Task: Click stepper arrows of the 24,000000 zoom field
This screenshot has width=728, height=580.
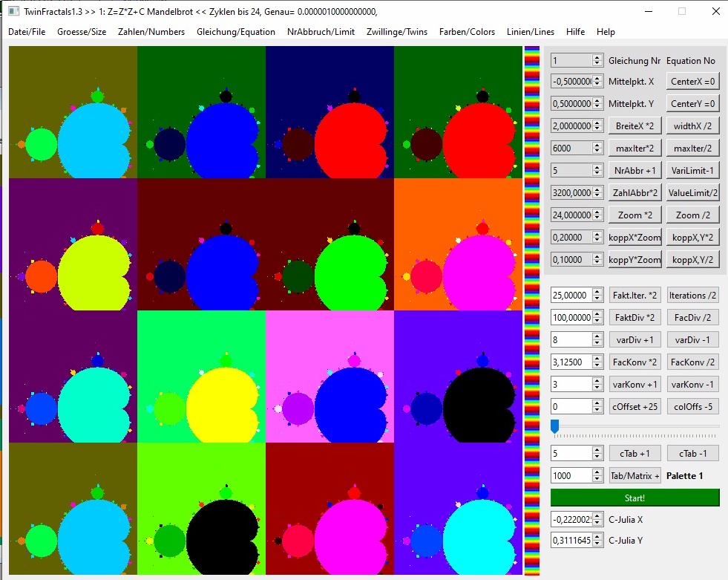Action: click(x=597, y=215)
